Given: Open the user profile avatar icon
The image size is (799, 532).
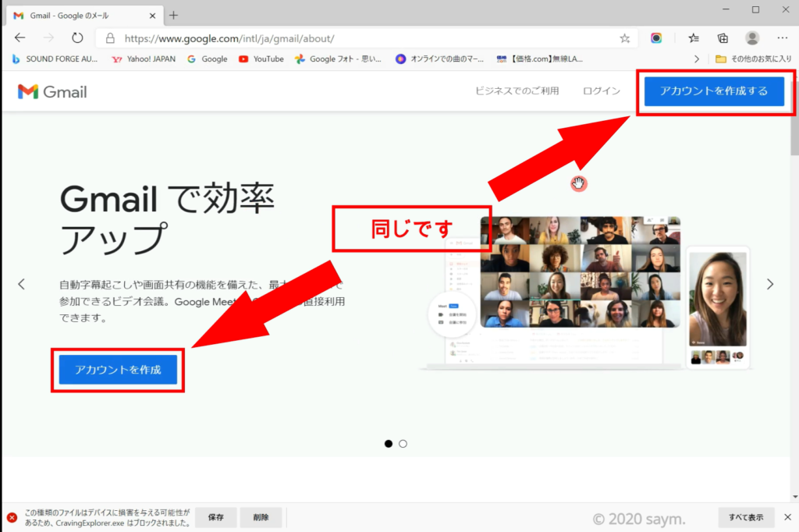Looking at the screenshot, I should point(752,37).
